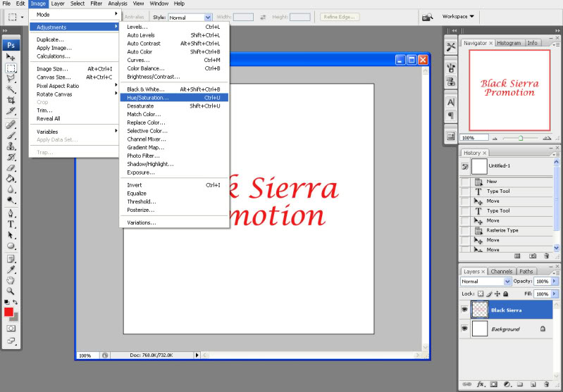This screenshot has height=392, width=563.
Task: Select the Eraser tool
Action: click(x=11, y=167)
